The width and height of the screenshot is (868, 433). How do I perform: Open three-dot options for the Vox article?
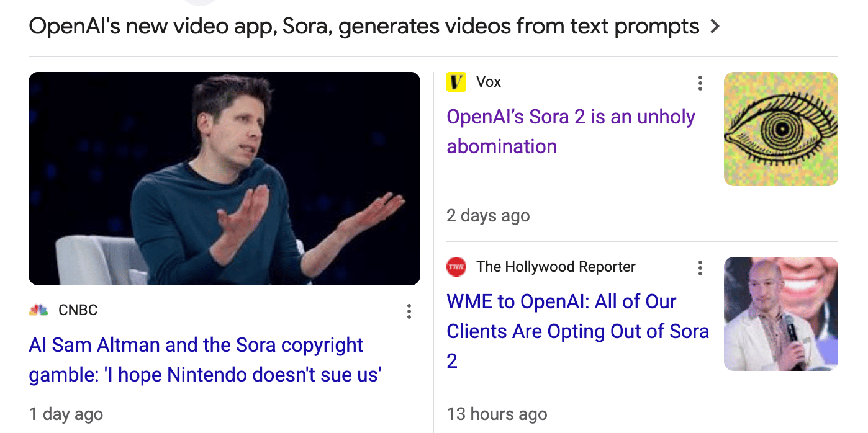pos(700,83)
